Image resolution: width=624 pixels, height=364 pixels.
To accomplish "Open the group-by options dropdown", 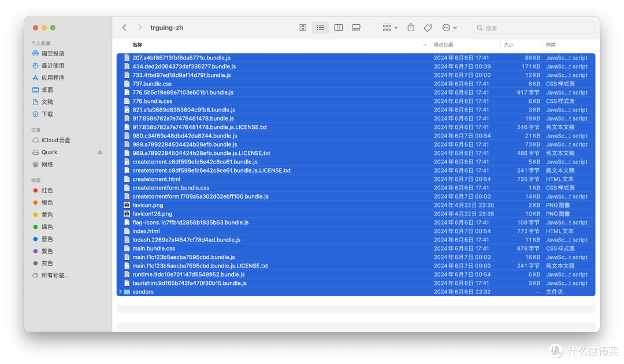I will (390, 28).
